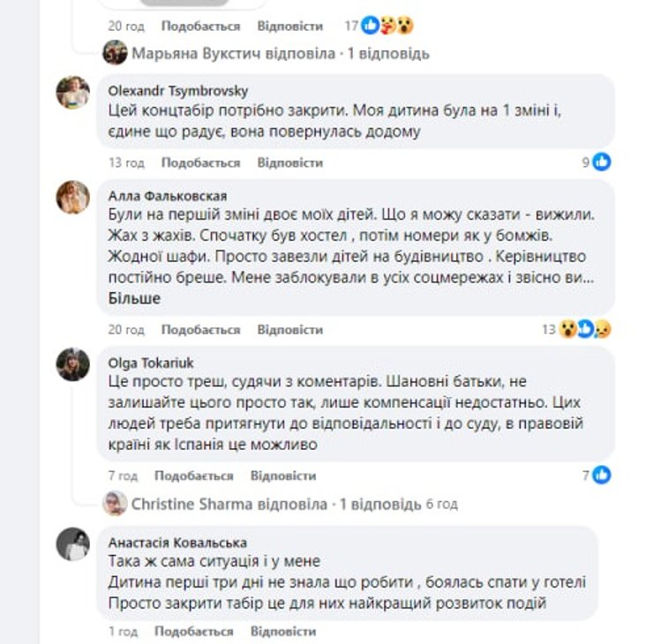Open Алла Фальковская's profile avatar

pos(73,198)
